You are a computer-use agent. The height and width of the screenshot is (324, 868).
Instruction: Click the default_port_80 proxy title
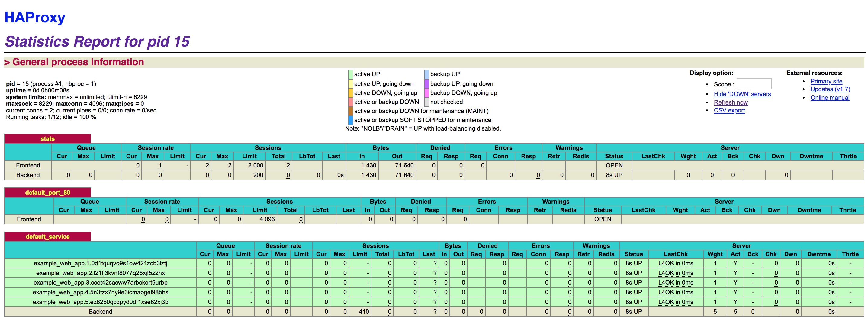pos(47,193)
